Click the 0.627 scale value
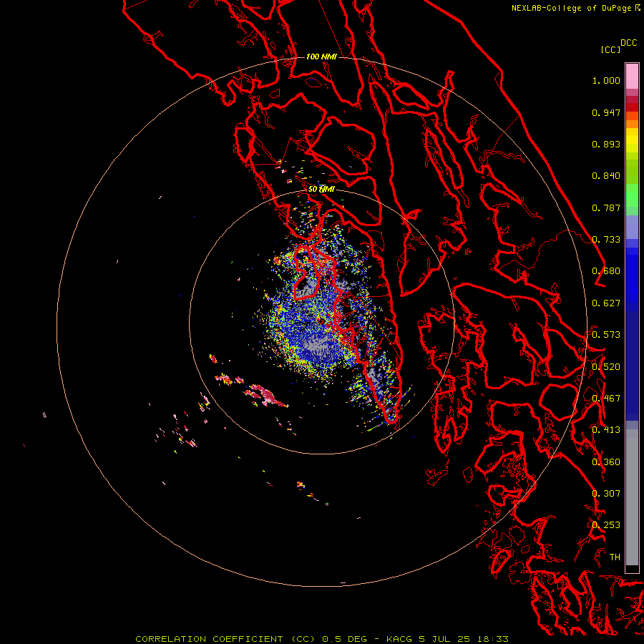 pos(606,303)
